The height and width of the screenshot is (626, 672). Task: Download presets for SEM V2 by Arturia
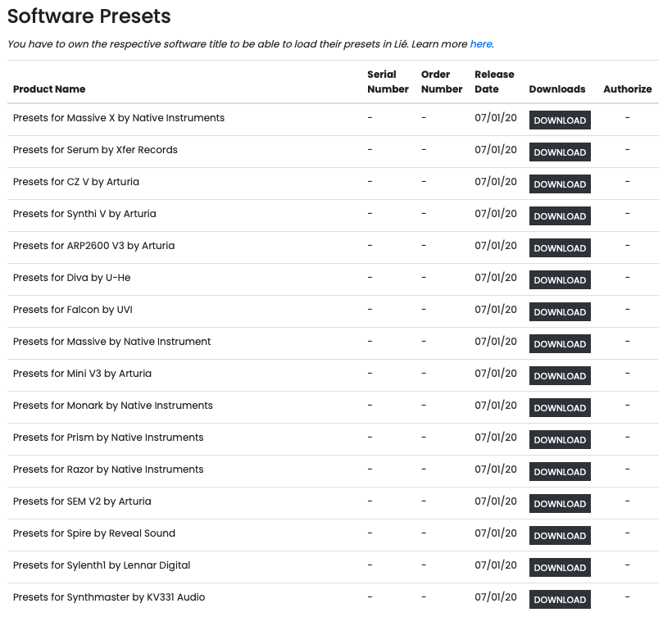coord(560,503)
